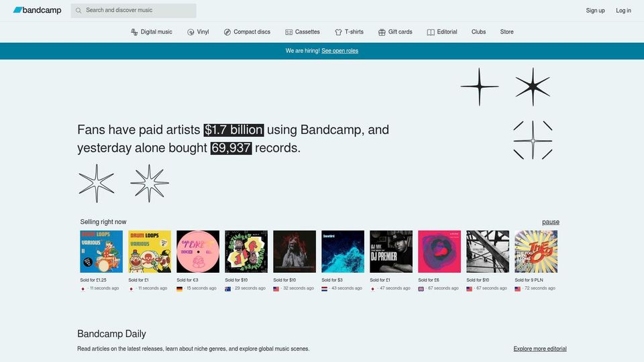The height and width of the screenshot is (362, 644).
Task: Click the Digital music icon
Action: pos(134,32)
